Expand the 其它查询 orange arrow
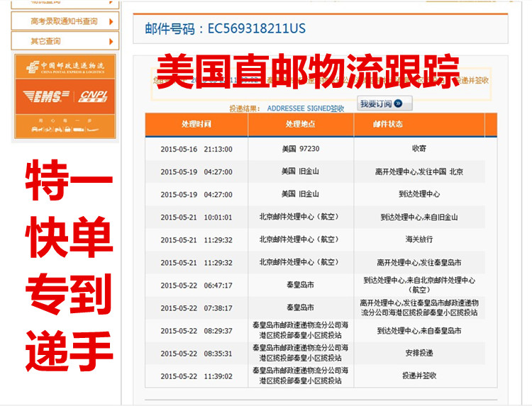 [x=111, y=41]
